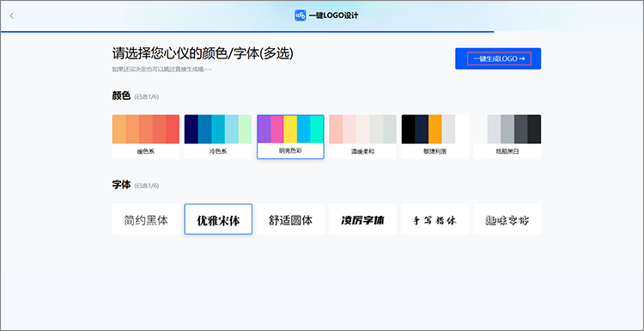This screenshot has width=644, height=331.
Task: Deselect the 明亮色彩 bright color palette
Action: tap(290, 137)
